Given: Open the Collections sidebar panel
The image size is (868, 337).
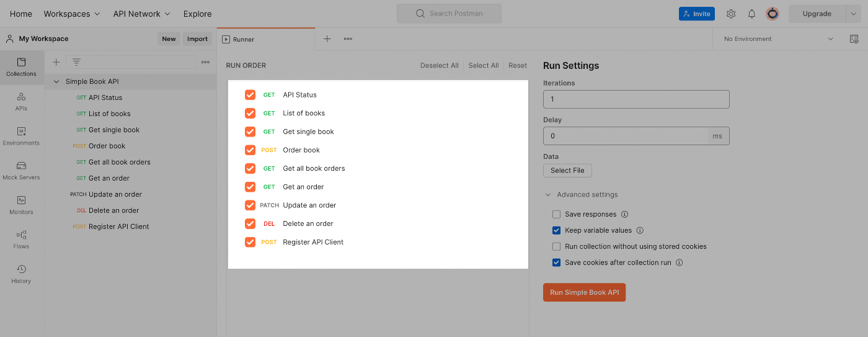Looking at the screenshot, I should click(22, 67).
